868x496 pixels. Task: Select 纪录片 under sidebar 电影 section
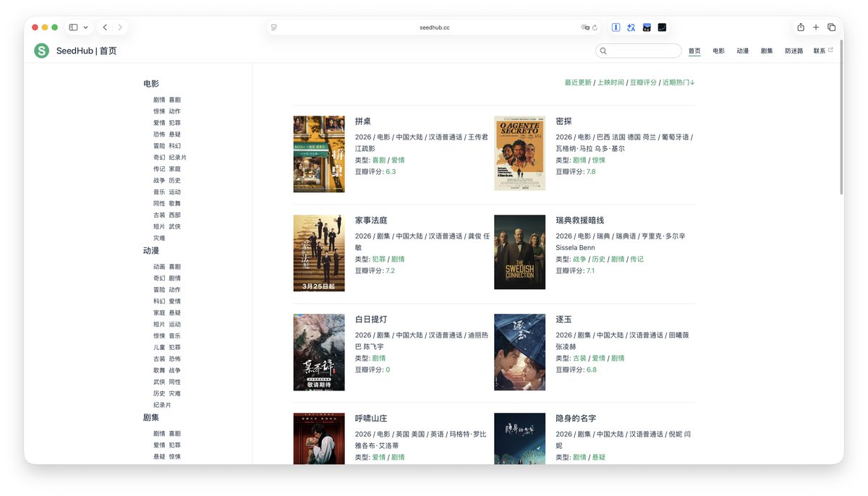pos(178,157)
